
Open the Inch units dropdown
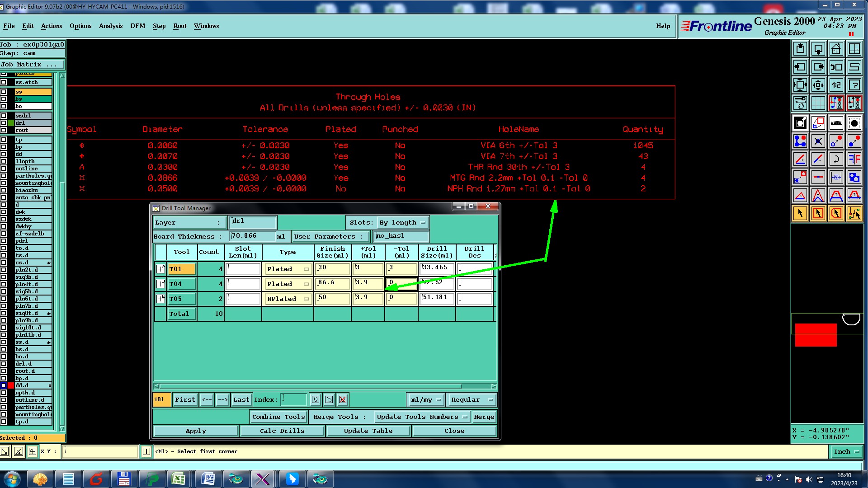(846, 451)
